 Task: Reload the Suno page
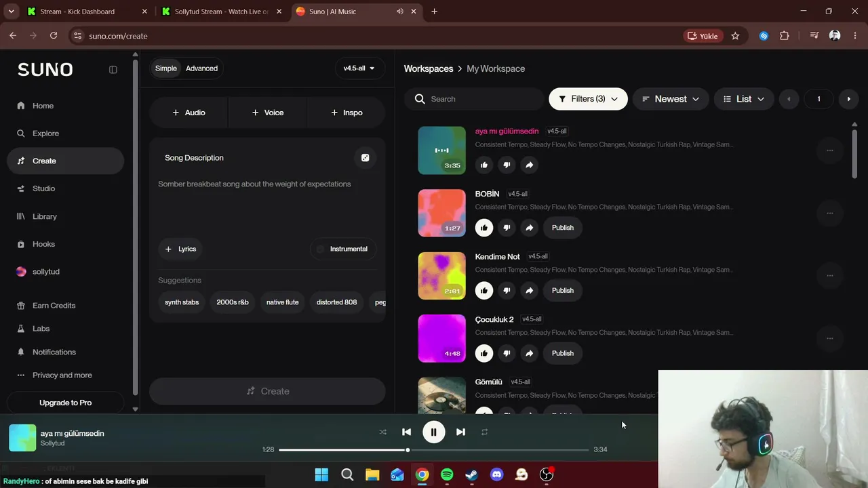[54, 36]
